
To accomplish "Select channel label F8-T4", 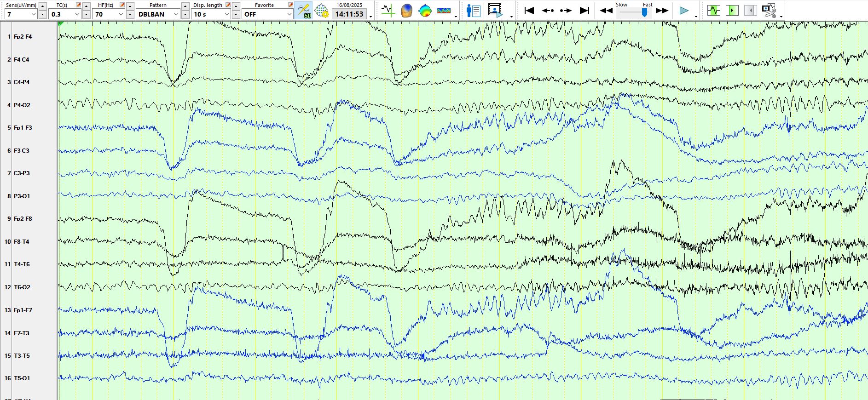I will [x=22, y=242].
